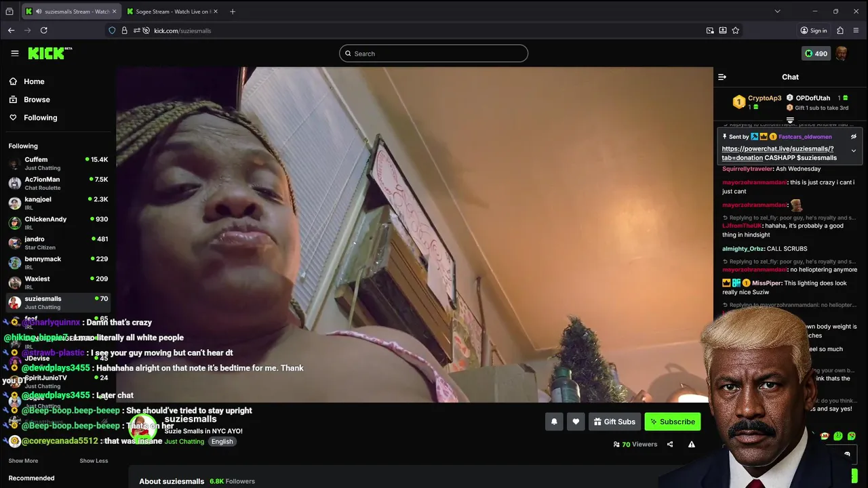Open ChickenAndy channel in following list
This screenshot has height=488, width=868.
(x=58, y=223)
